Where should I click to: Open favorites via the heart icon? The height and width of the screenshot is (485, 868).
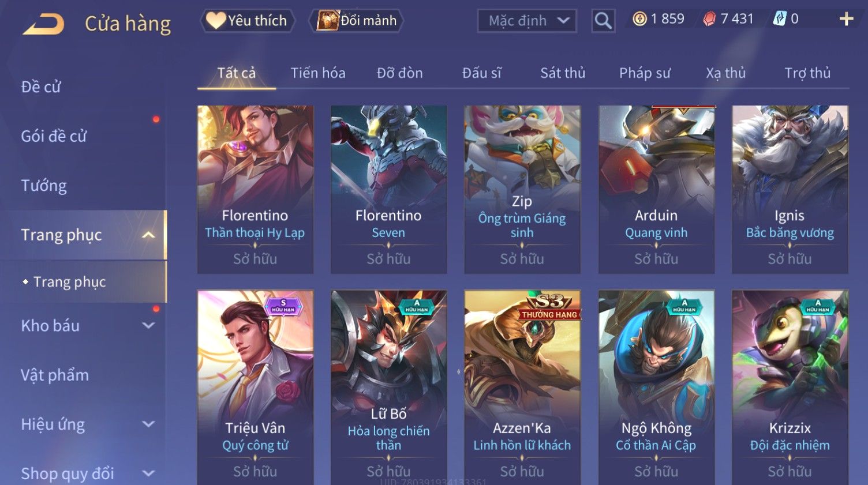[216, 21]
